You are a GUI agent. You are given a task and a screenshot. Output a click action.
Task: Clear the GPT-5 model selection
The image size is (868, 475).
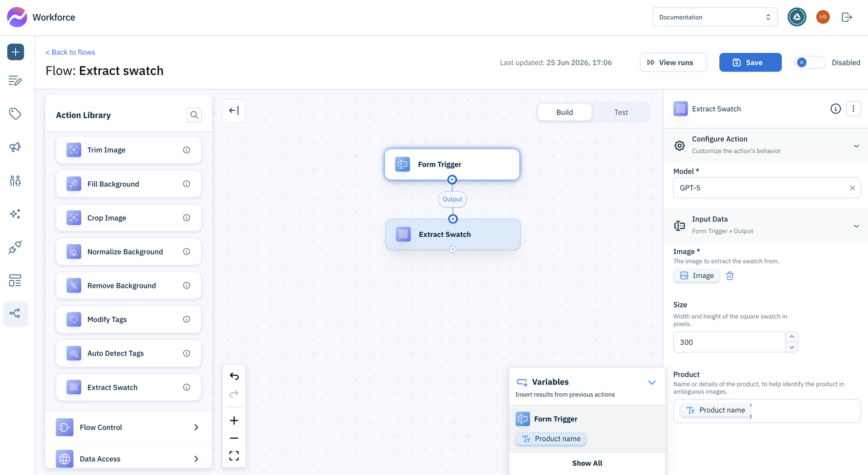click(852, 188)
